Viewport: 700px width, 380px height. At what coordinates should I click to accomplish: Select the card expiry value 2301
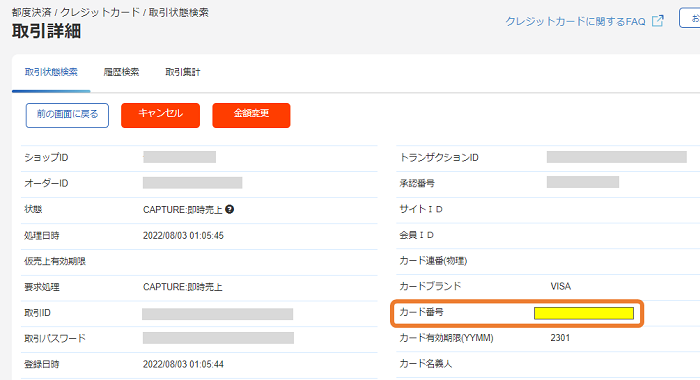(x=560, y=338)
